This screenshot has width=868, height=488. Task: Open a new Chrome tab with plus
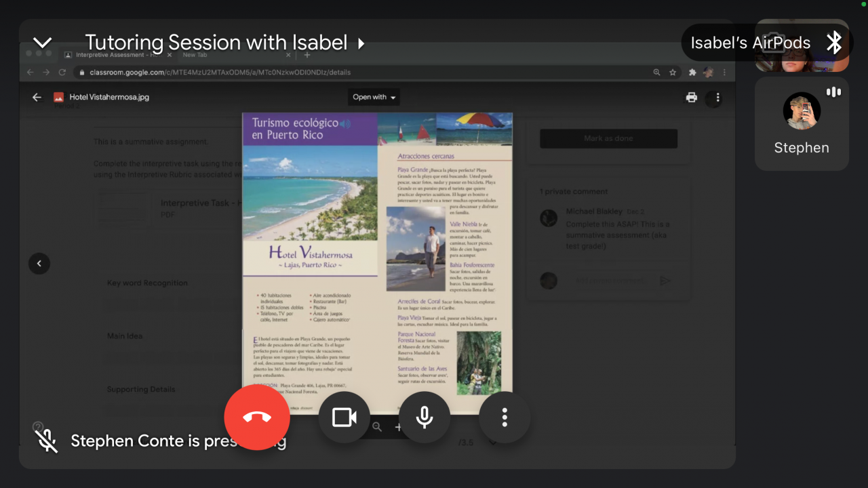(x=307, y=55)
